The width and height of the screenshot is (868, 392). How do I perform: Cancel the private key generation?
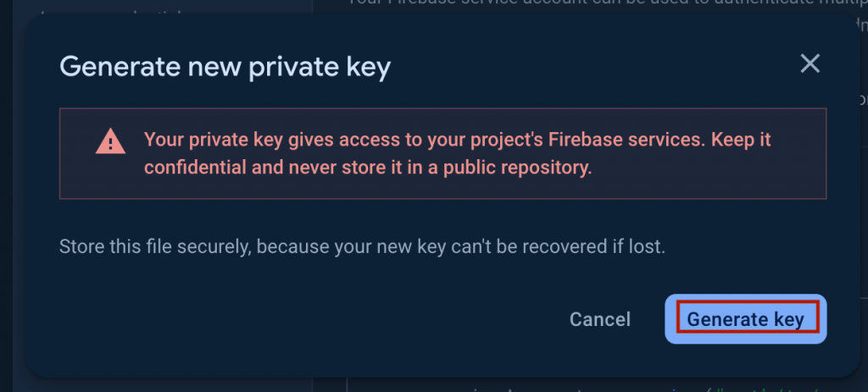600,319
